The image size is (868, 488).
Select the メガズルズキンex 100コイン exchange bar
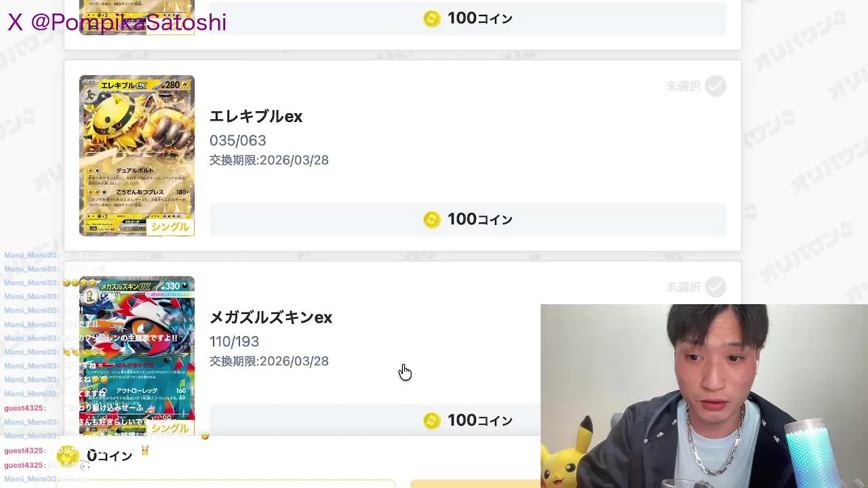click(x=375, y=421)
